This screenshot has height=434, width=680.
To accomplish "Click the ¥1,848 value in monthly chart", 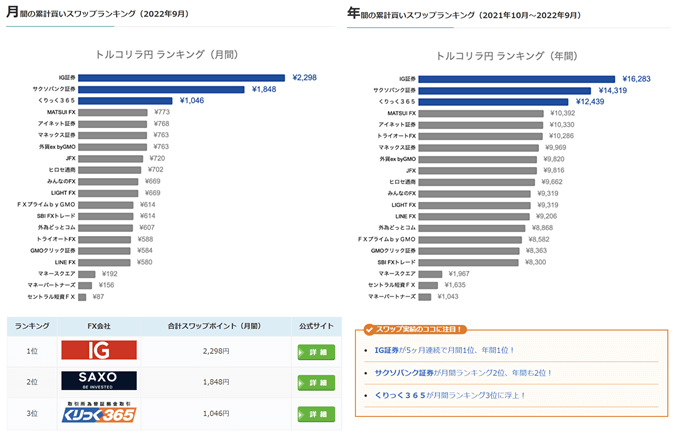I will pyautogui.click(x=264, y=89).
